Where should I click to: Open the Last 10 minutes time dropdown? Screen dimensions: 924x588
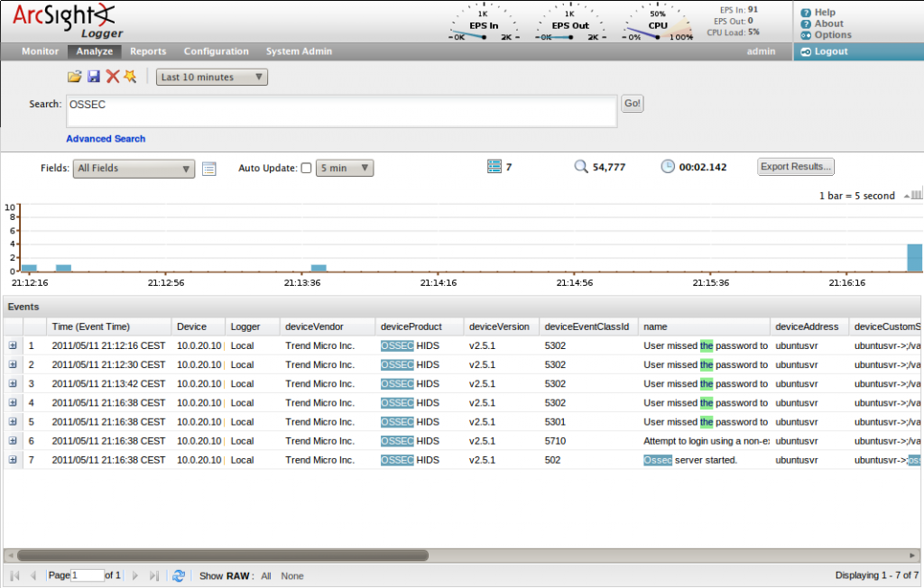212,78
